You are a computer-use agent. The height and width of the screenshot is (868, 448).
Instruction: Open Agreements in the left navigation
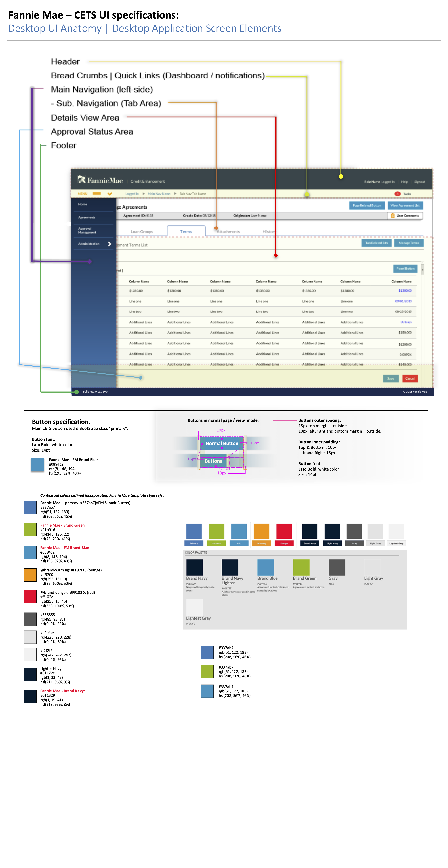(x=87, y=218)
